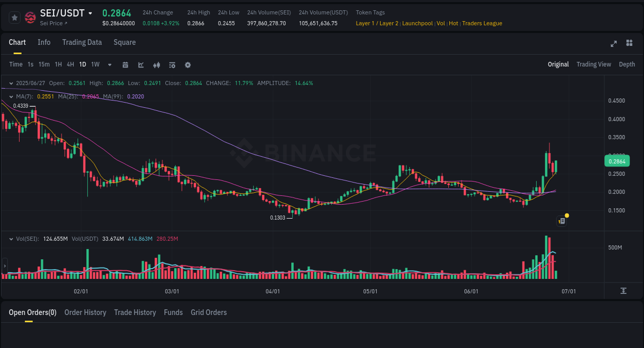Screen dimensions: 644x348
Task: Collapse the MA indicator row
Action: click(x=11, y=96)
